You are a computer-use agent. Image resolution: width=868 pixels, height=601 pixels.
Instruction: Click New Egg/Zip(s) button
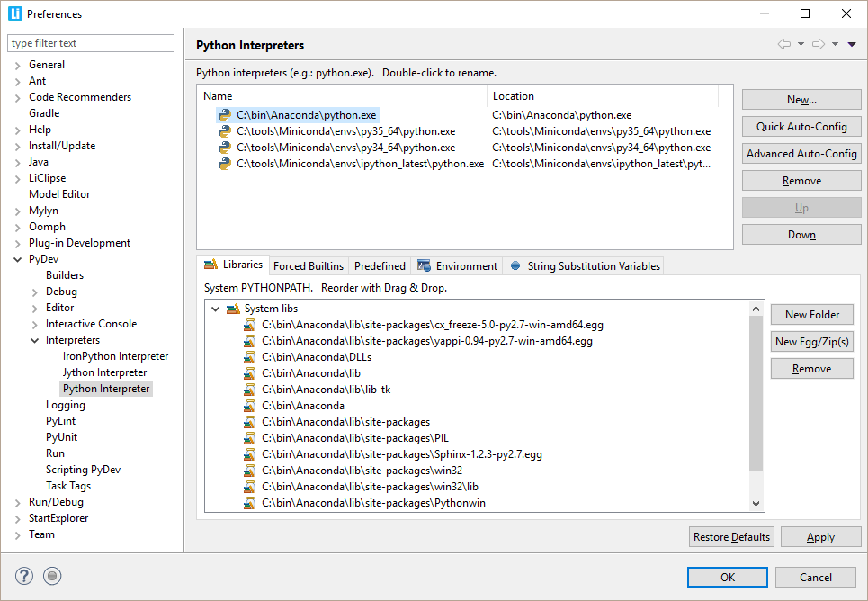tap(812, 342)
